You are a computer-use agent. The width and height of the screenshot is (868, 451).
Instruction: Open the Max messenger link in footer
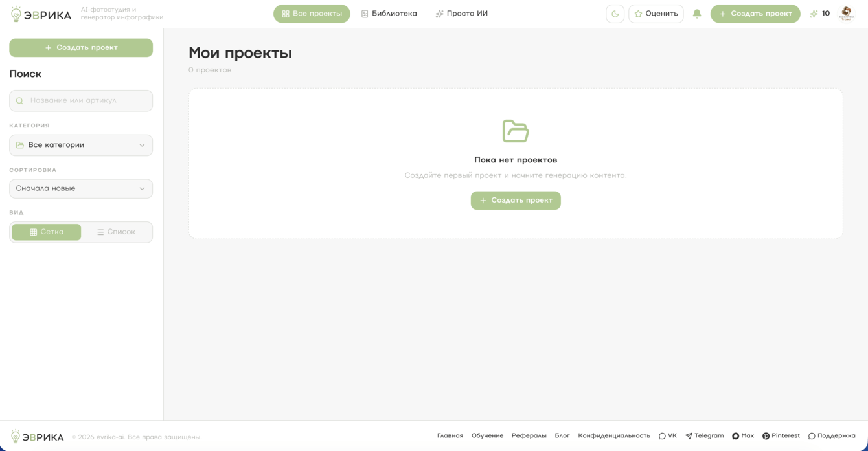(x=742, y=436)
